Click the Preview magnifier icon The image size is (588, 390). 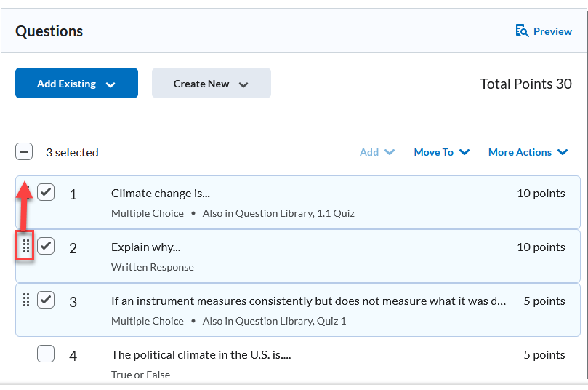click(x=521, y=31)
